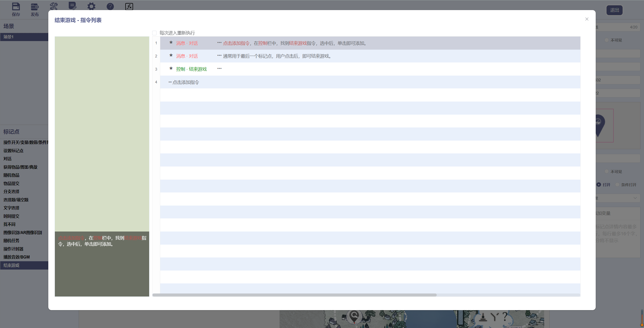Click the ellipsis before 通常用于最后一个标记点 text

tap(219, 56)
